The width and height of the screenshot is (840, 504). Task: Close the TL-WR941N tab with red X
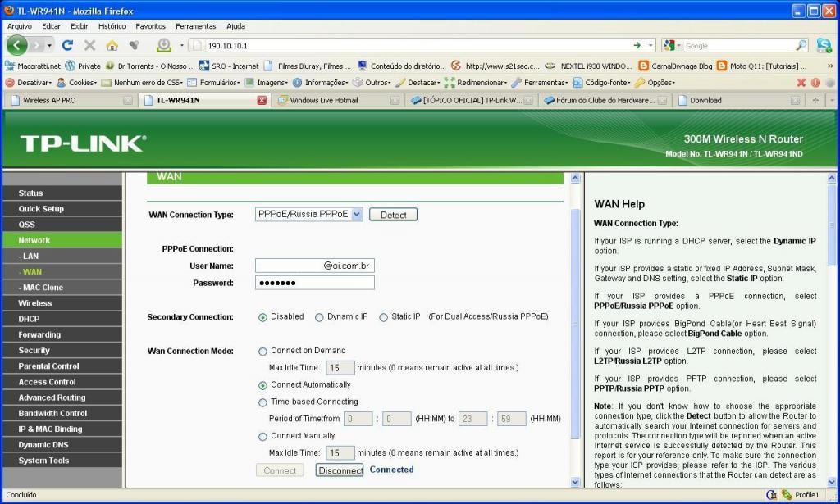coord(262,100)
